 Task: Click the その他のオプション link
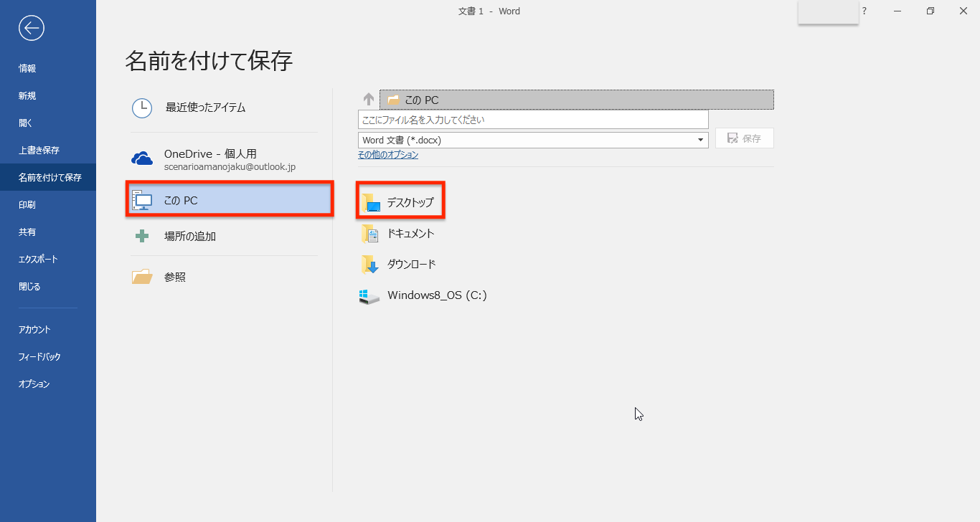(x=388, y=155)
